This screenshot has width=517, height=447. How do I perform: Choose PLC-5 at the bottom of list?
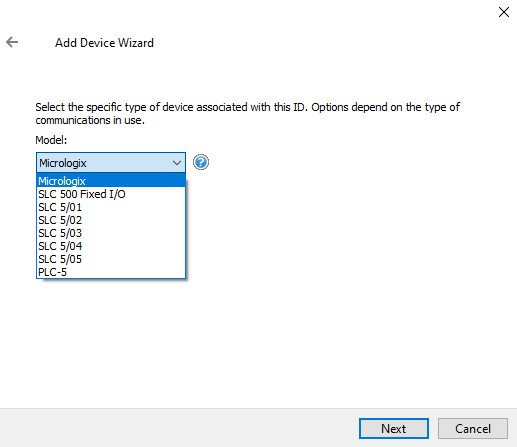pos(111,272)
